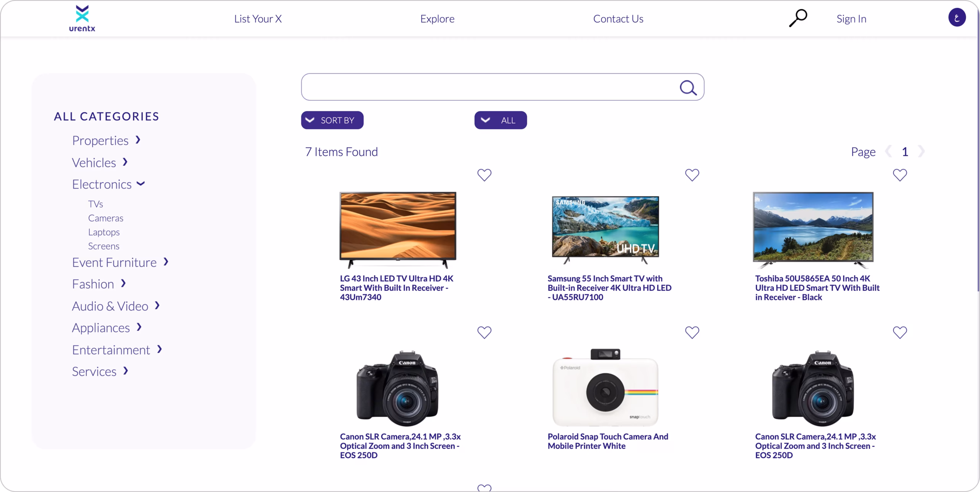This screenshot has width=980, height=492.
Task: Click the Samsung UHD TV product image
Action: 605,230
